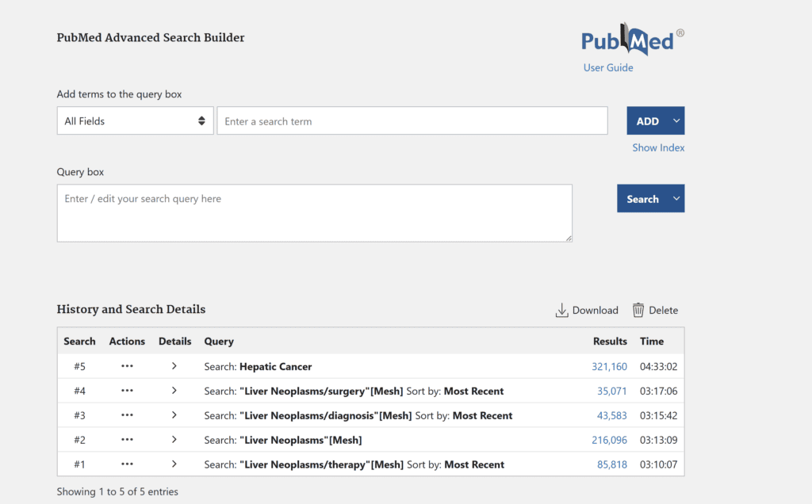
Task: Click the Search button
Action: tap(642, 198)
